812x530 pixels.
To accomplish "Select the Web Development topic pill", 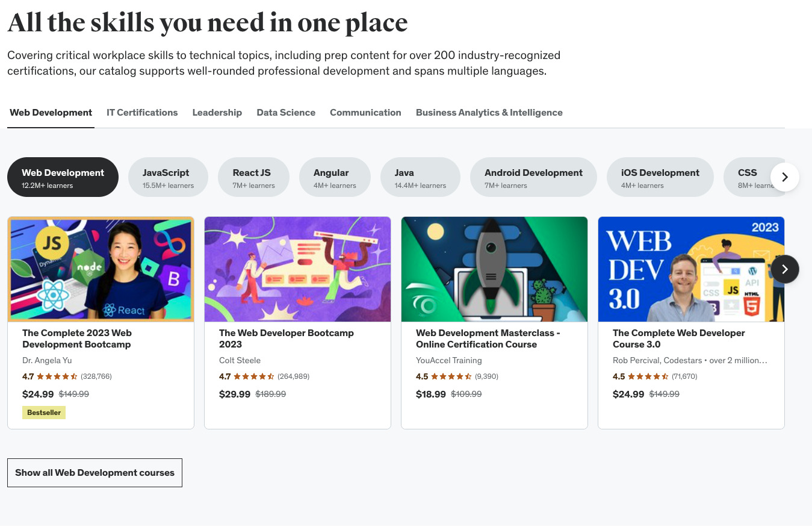I will (x=63, y=177).
